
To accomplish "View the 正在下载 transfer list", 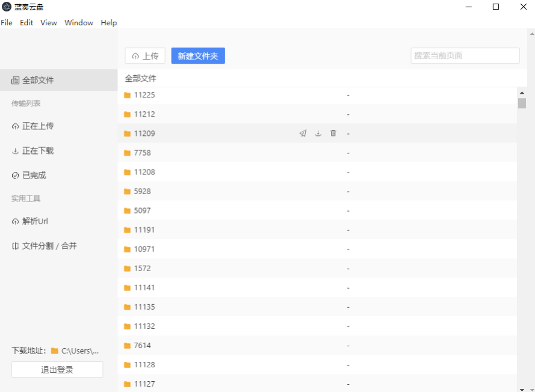I will tap(34, 151).
